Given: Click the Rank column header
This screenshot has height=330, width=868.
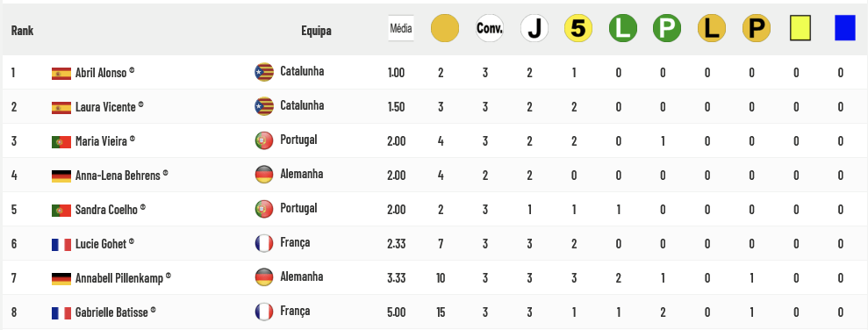Looking at the screenshot, I should pos(22,31).
